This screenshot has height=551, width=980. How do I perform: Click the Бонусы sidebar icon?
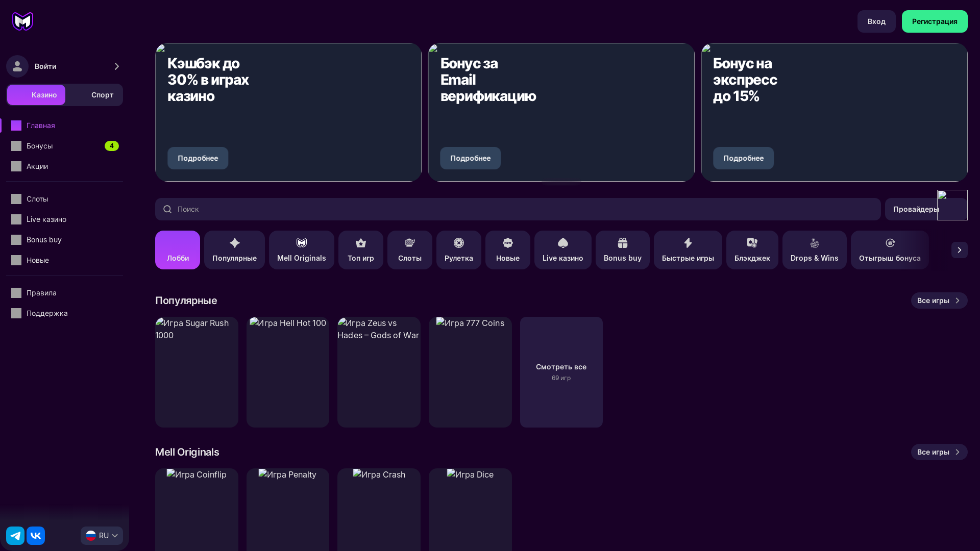(x=16, y=146)
